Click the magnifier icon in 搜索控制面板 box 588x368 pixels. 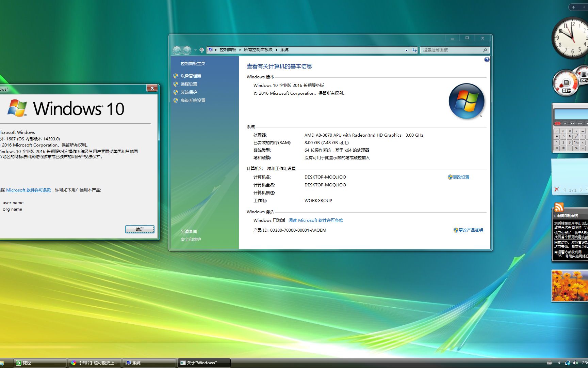pyautogui.click(x=485, y=50)
